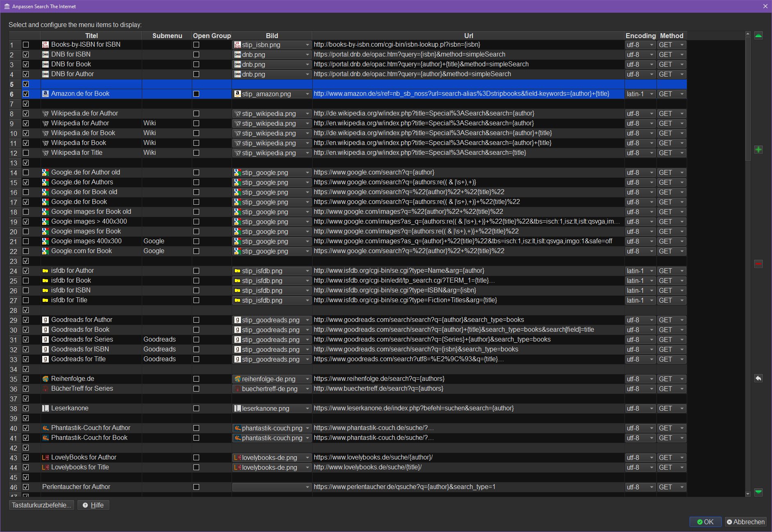Click the title text "Phantastik-Couch for Book"

(89, 438)
